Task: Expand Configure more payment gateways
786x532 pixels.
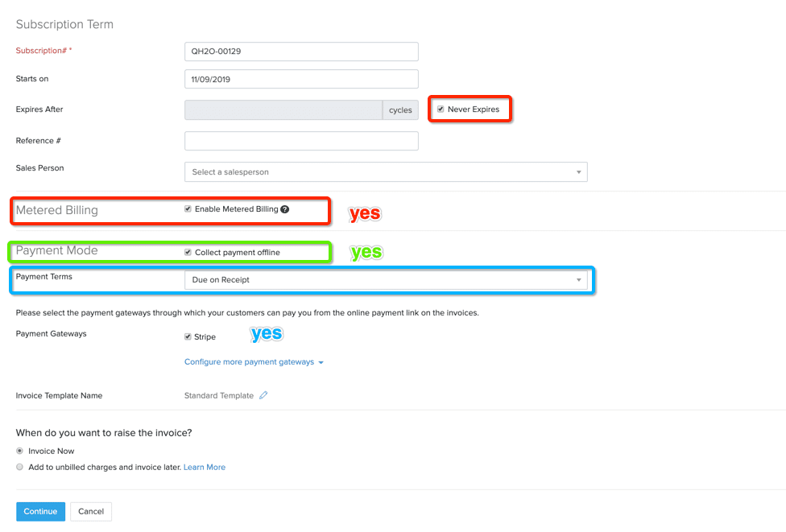Action: click(x=249, y=361)
